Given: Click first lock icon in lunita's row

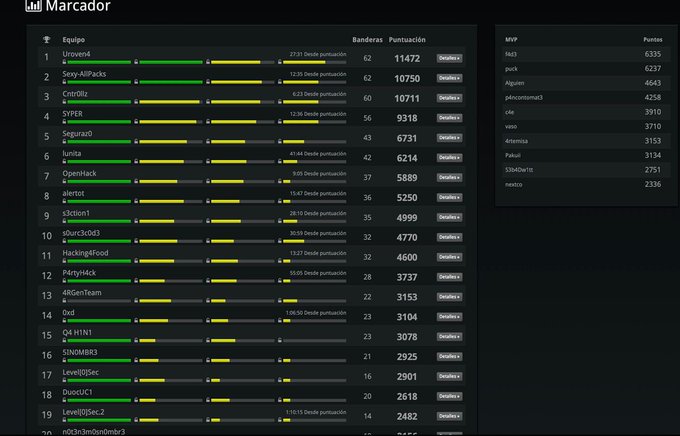Looking at the screenshot, I should pyautogui.click(x=65, y=162).
